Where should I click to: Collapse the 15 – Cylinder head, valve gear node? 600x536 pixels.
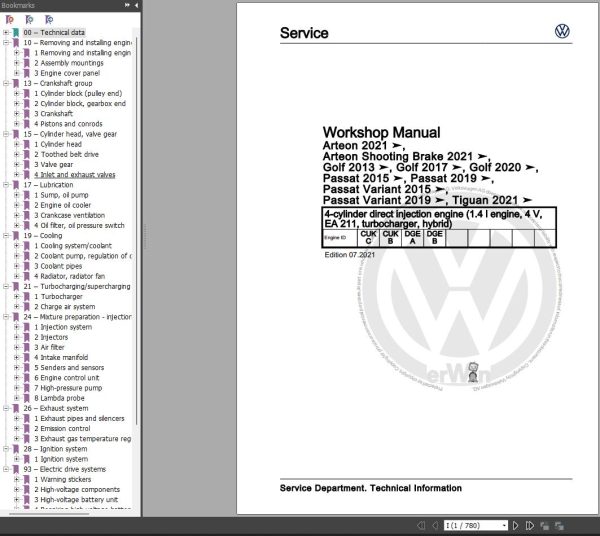tap(6, 134)
